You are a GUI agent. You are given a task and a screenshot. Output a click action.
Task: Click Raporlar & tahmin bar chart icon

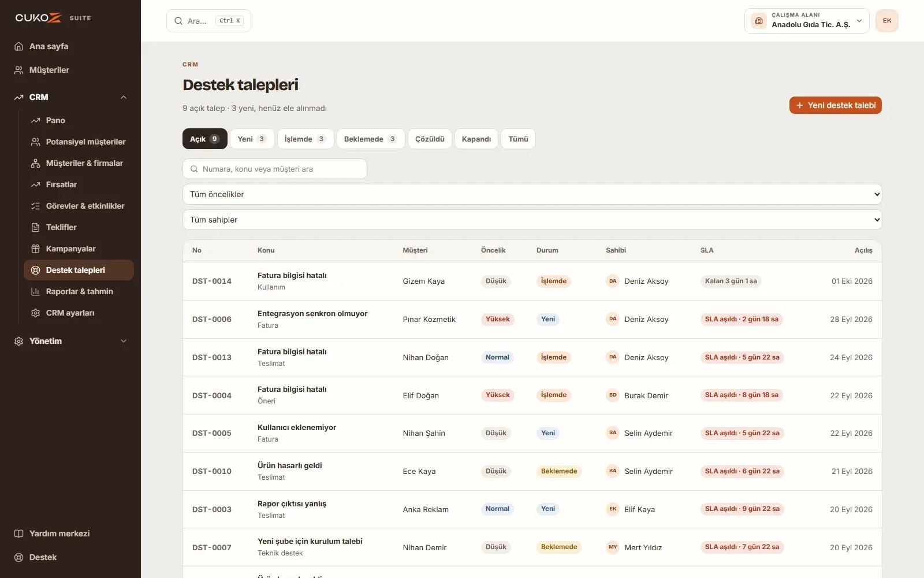pos(35,291)
